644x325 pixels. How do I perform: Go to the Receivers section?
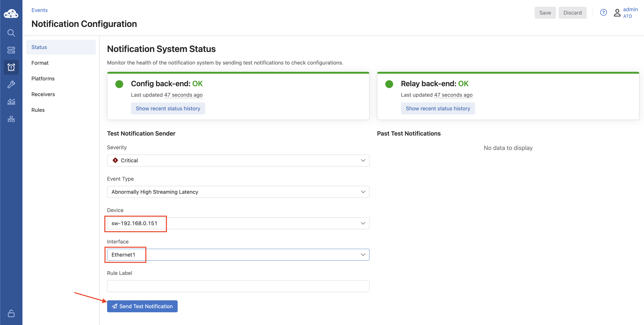[x=43, y=94]
